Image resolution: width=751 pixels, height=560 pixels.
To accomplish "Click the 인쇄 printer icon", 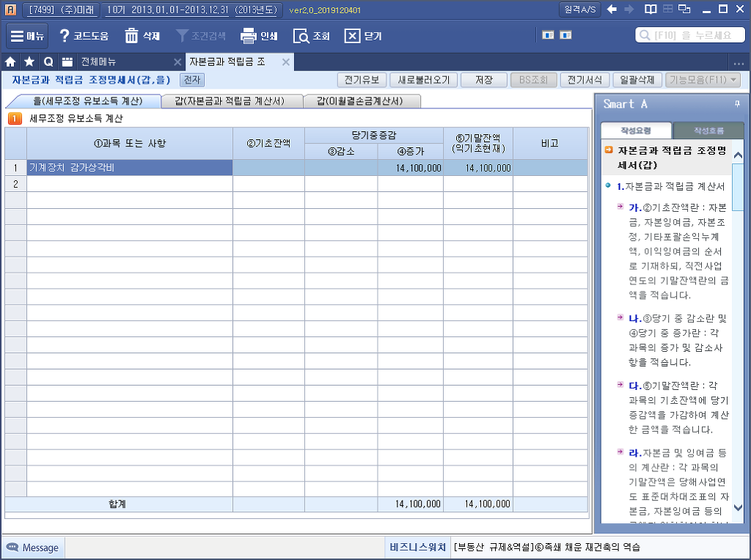I will tap(249, 36).
